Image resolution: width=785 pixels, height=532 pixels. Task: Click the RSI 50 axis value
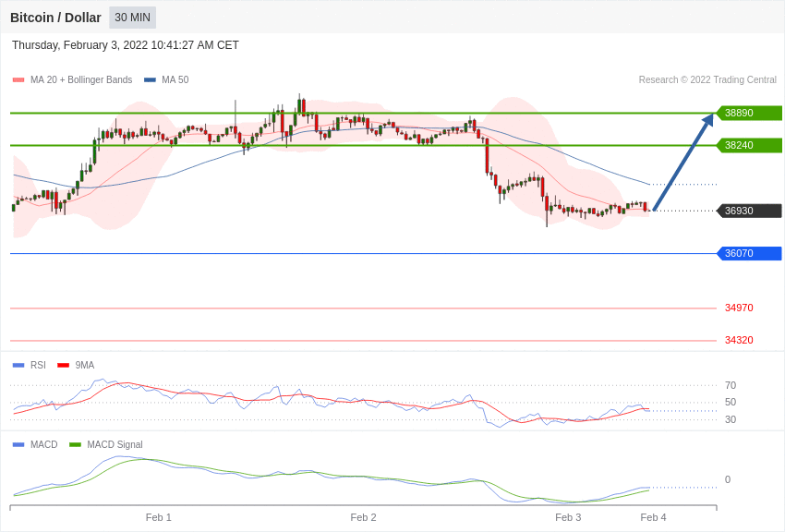(731, 402)
